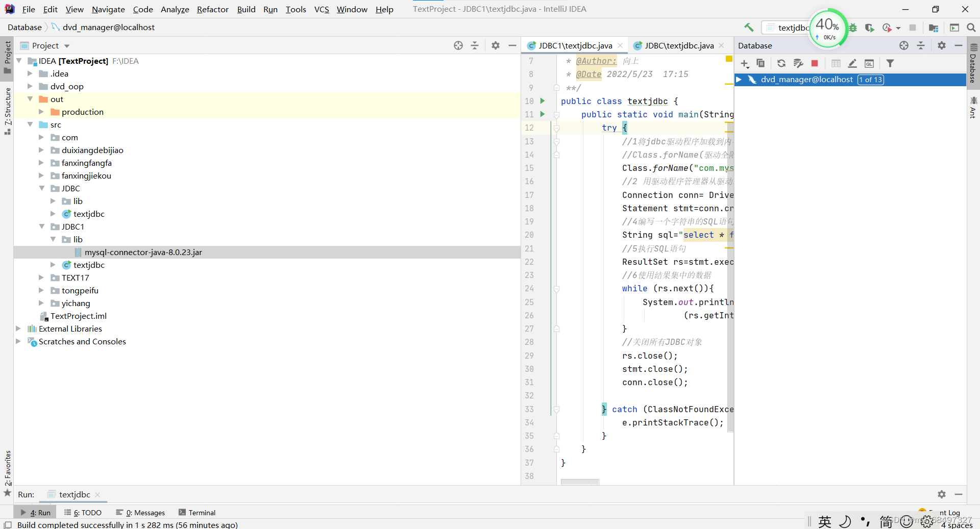Expand the .idea folder

pos(30,73)
